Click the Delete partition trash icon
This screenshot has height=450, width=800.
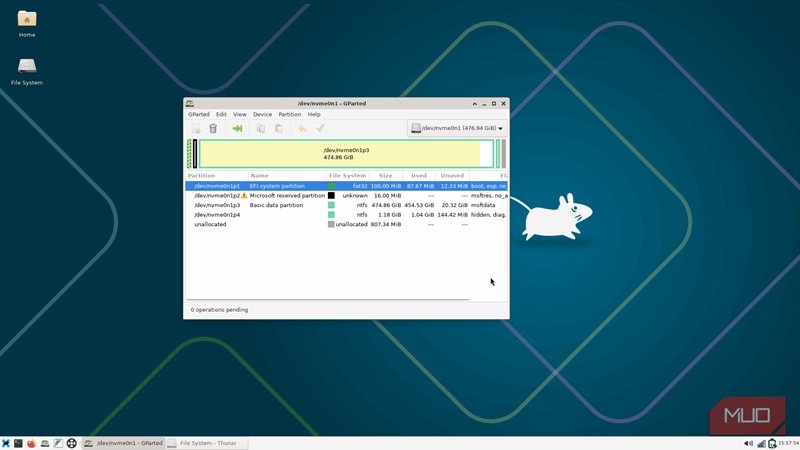point(213,128)
